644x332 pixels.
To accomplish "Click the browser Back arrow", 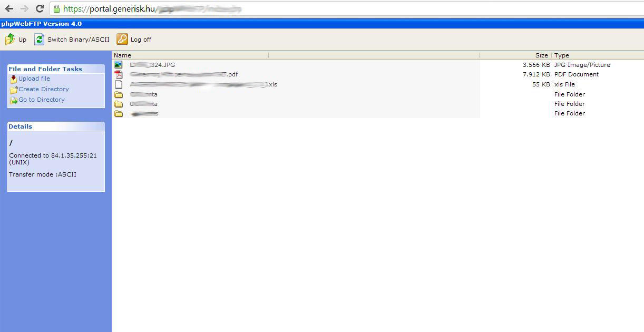I will tap(9, 8).
